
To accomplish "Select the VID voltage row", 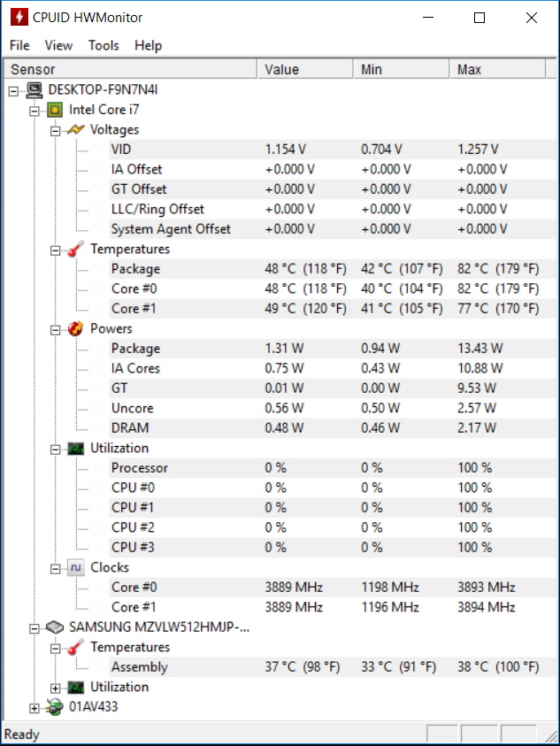I will click(x=332, y=150).
